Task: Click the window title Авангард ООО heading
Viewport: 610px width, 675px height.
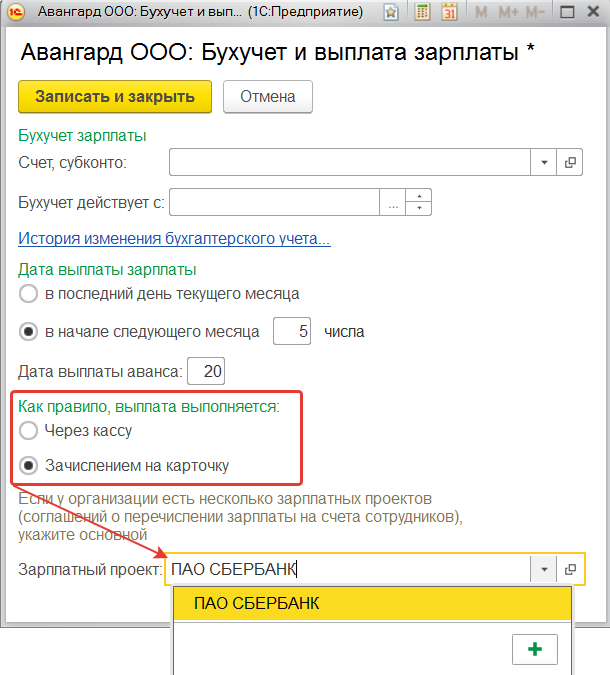Action: point(278,52)
